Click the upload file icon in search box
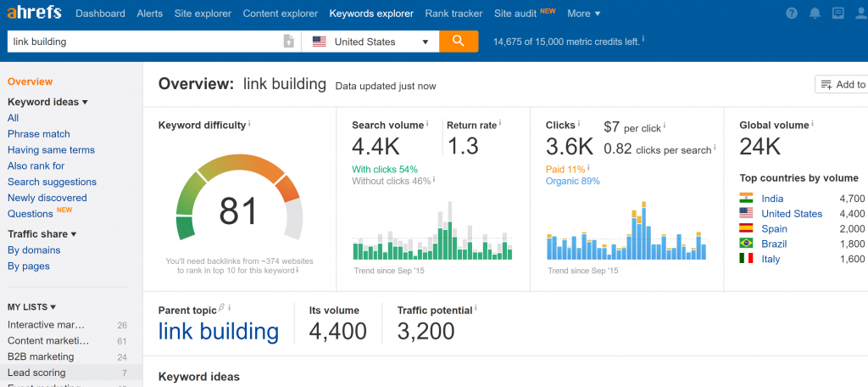This screenshot has height=387, width=868. pyautogui.click(x=288, y=41)
